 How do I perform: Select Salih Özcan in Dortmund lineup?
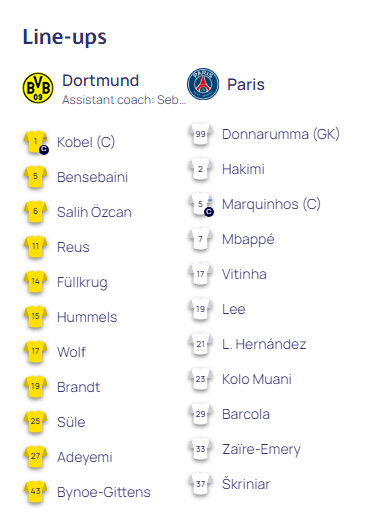[94, 212]
